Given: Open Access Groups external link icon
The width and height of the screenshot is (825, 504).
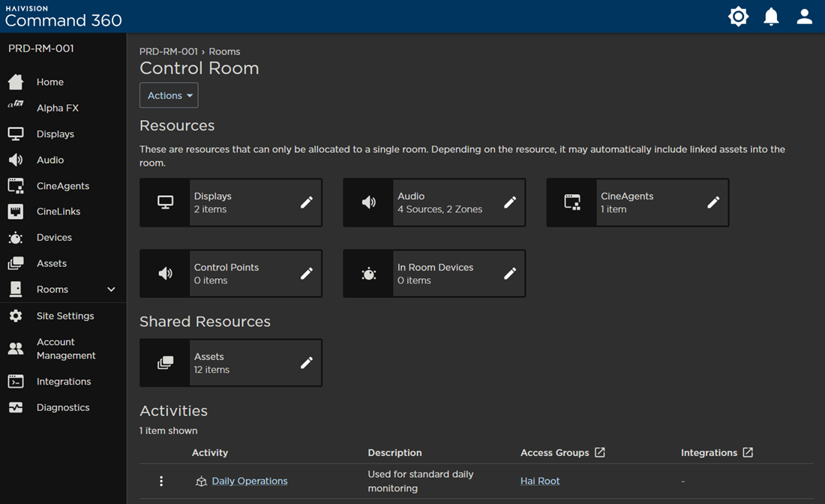Looking at the screenshot, I should pos(600,452).
